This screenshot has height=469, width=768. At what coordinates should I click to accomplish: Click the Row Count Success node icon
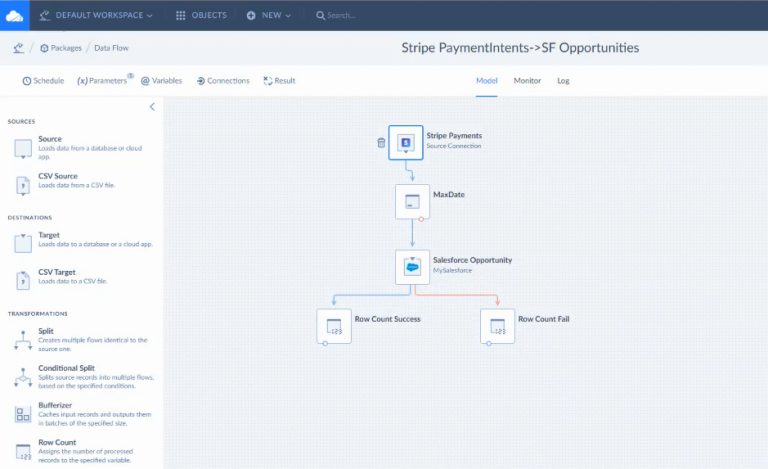[334, 326]
